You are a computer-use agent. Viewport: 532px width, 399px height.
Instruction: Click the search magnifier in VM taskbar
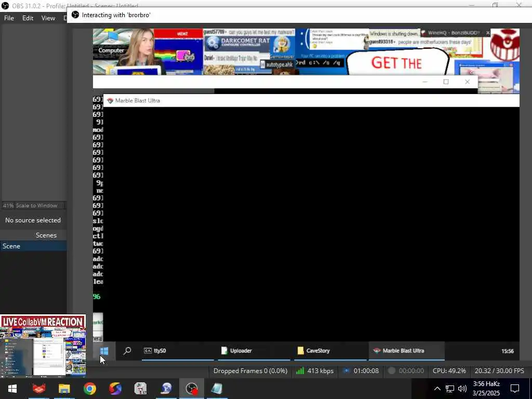click(x=127, y=351)
